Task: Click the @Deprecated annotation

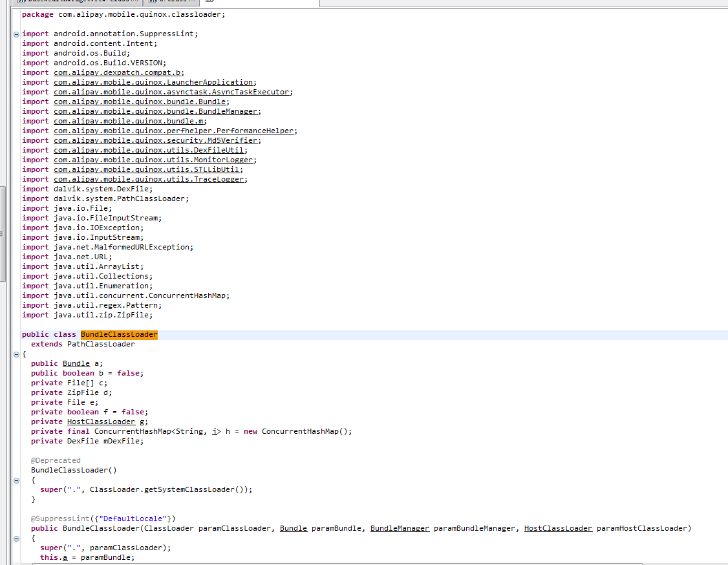Action: click(x=56, y=460)
